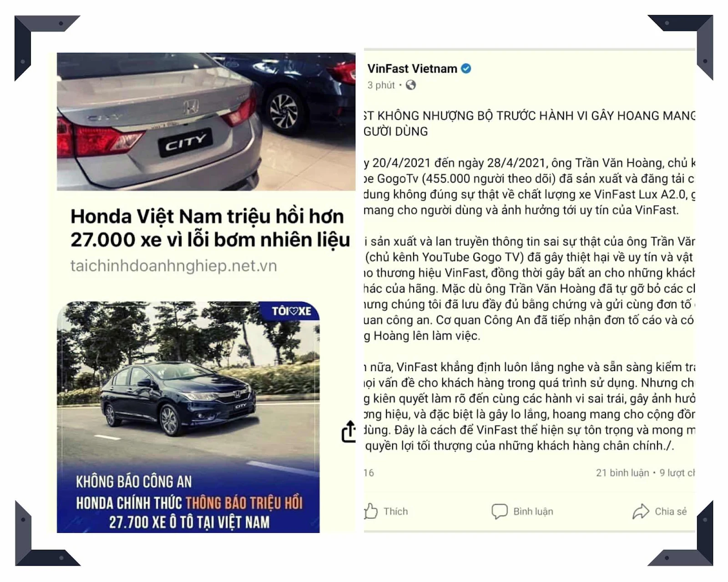Click the globe public-visibility icon

[411, 85]
